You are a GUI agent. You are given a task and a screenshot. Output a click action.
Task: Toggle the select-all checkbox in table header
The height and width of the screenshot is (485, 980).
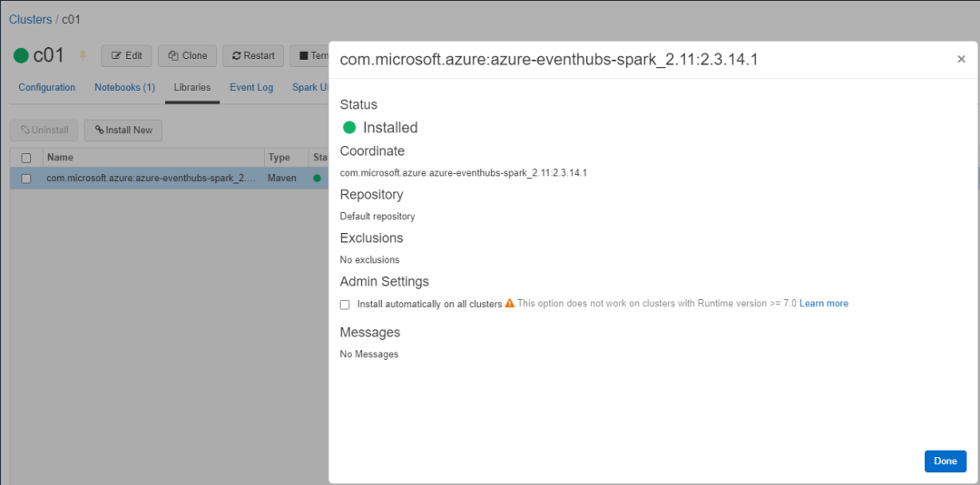pos(26,158)
